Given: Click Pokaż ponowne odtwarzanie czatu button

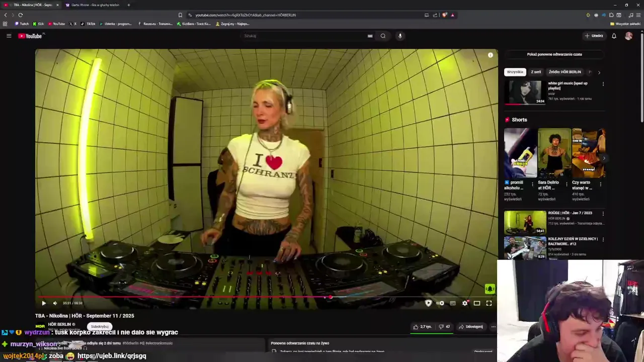Looking at the screenshot, I should pyautogui.click(x=554, y=54).
